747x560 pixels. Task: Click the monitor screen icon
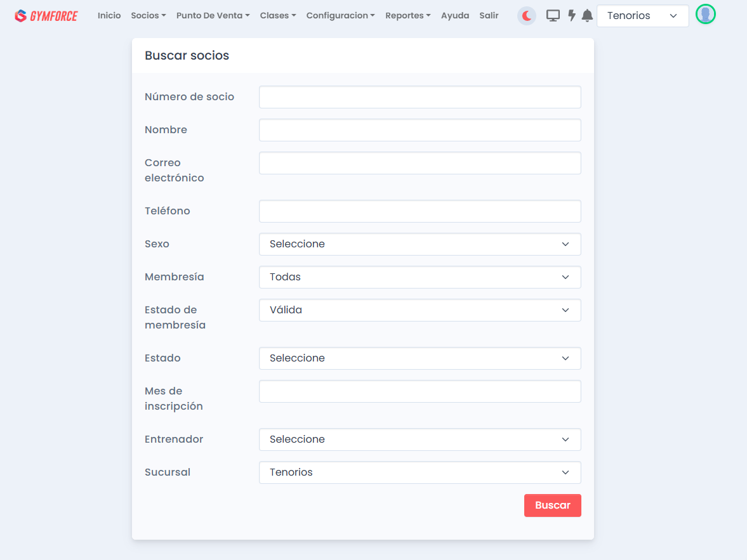(x=553, y=16)
